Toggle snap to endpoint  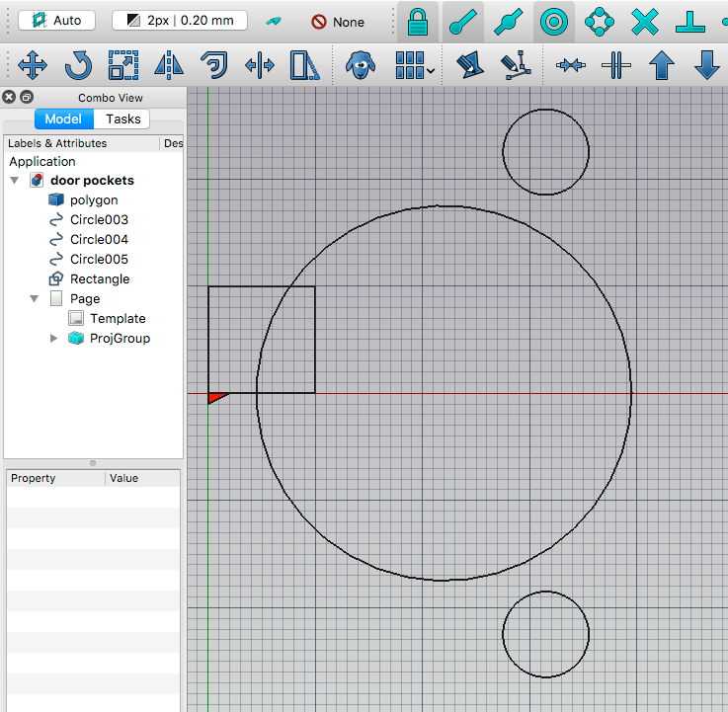click(x=462, y=21)
